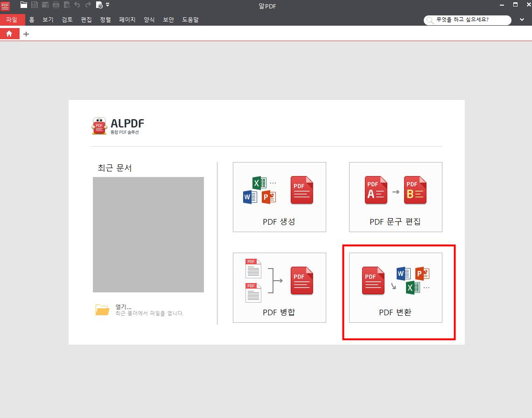Open the 홈 ribbon tab

tap(32, 20)
